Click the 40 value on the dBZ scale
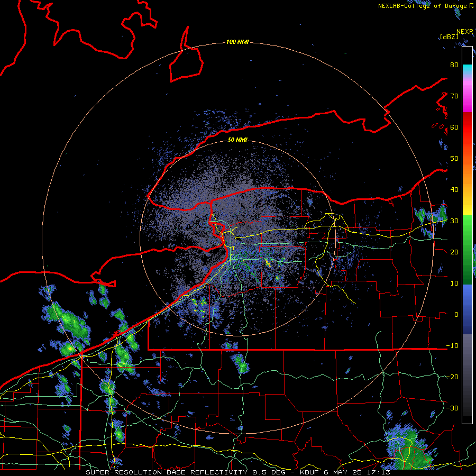This screenshot has width=476, height=476. point(454,190)
